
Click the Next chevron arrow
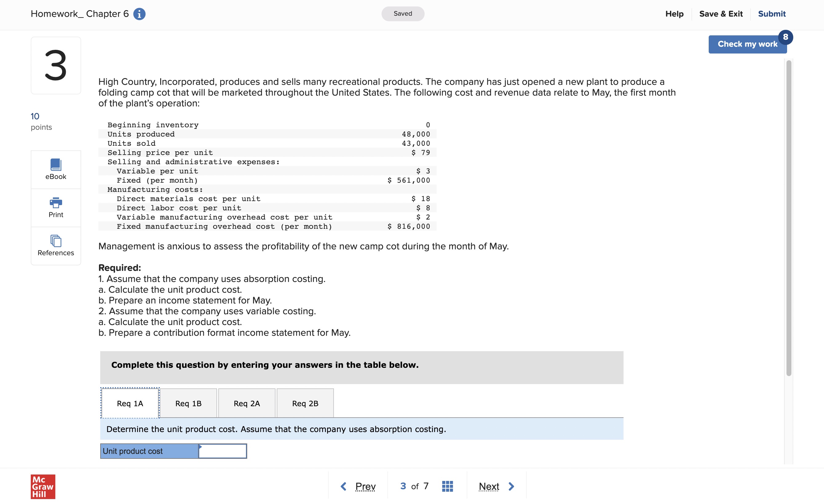click(511, 486)
